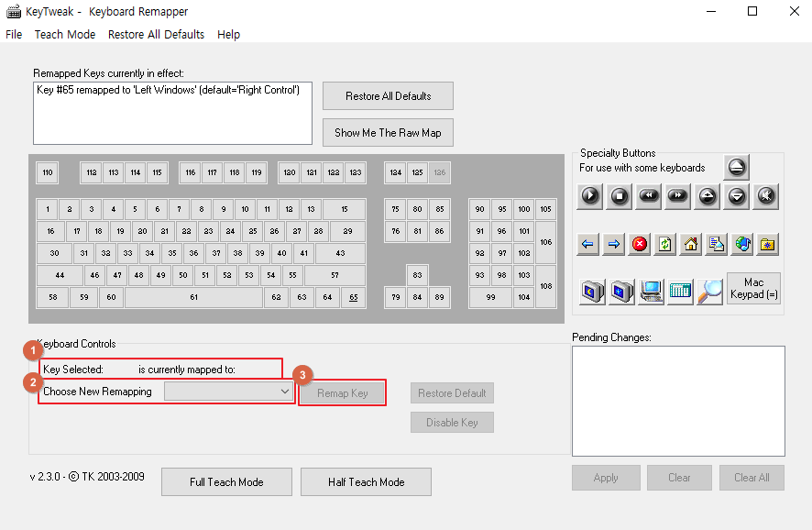Click the Calculator specialty icon
Viewport: 812px width, 530px height.
tap(680, 292)
